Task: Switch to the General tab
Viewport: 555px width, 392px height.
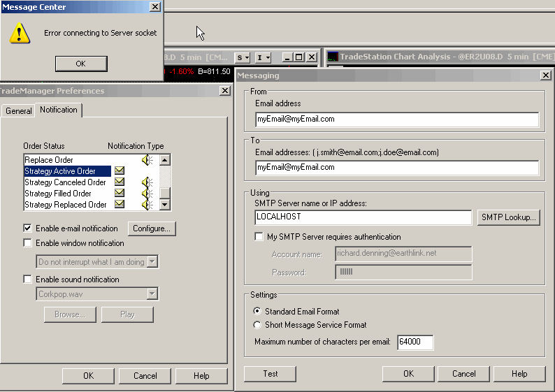Action: click(18, 111)
